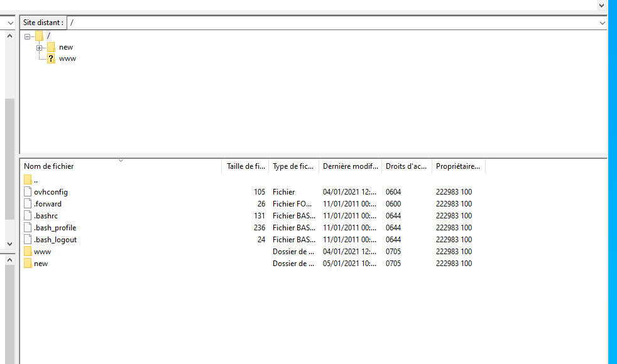The height and width of the screenshot is (364, 617).
Task: Open the Site distant path dropdown
Action: [602, 23]
